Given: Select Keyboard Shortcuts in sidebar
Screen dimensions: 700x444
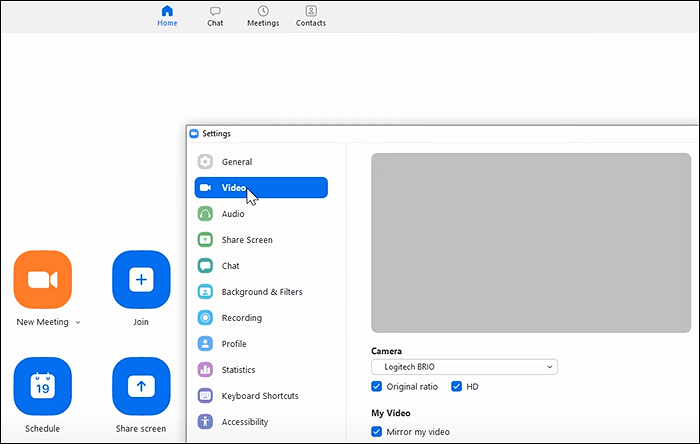Looking at the screenshot, I should tap(259, 396).
